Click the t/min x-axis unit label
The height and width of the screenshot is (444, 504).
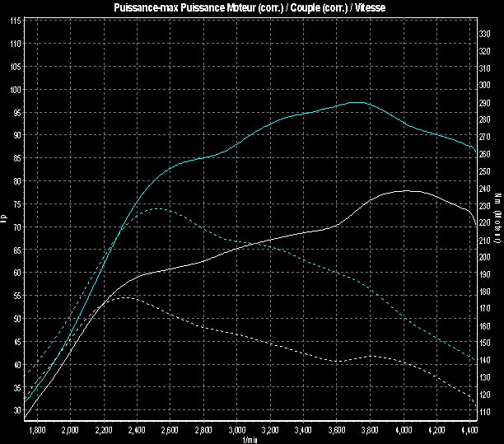pos(251,439)
